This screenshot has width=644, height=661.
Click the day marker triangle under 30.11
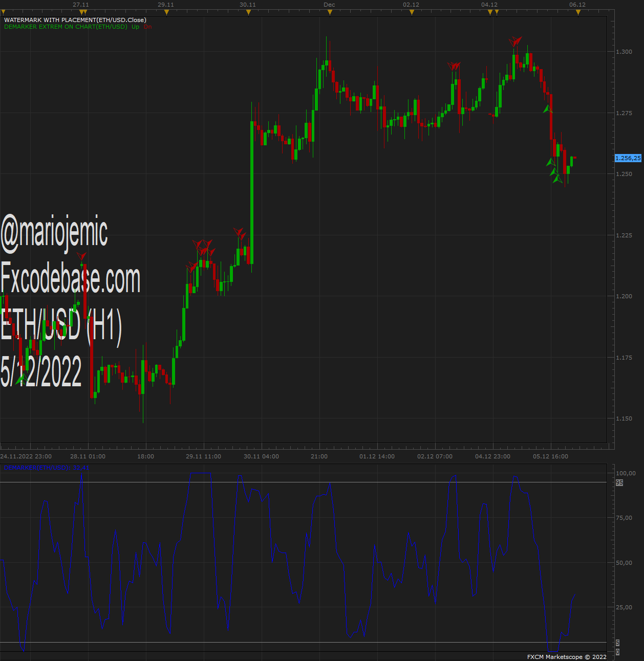(x=248, y=13)
